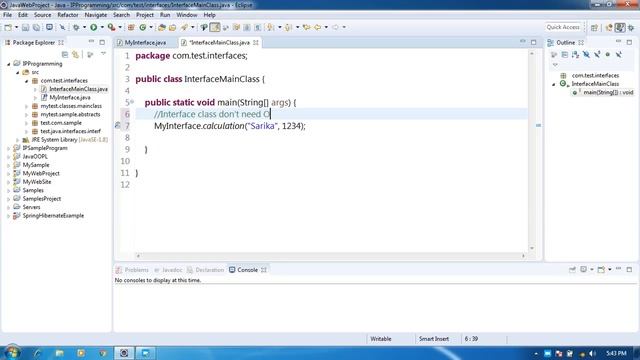Screen dimensions: 640x360
Task: Click the Open Type toolbar icon
Action: coord(162,27)
